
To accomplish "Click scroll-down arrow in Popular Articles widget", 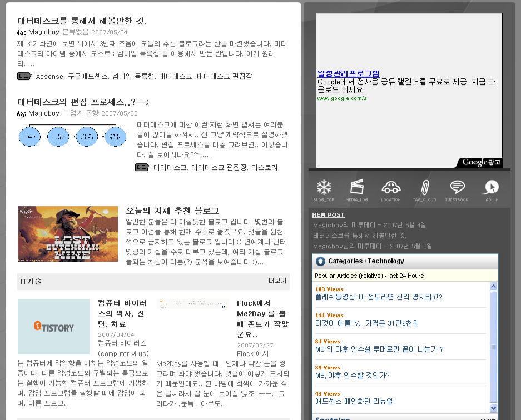I will pyautogui.click(x=493, y=408).
